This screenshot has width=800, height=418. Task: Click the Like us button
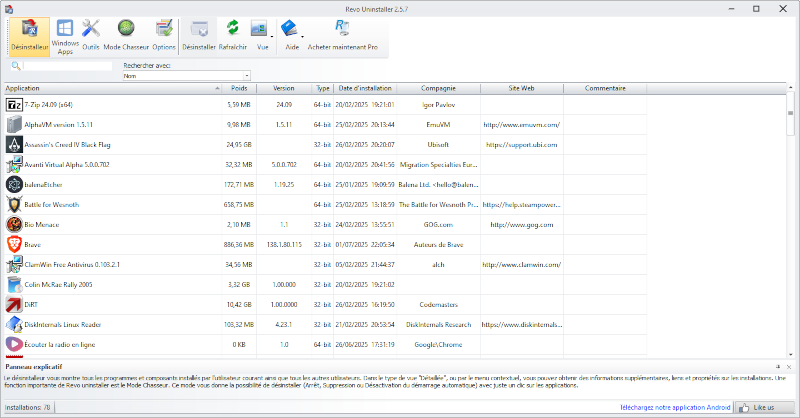pyautogui.click(x=764, y=407)
